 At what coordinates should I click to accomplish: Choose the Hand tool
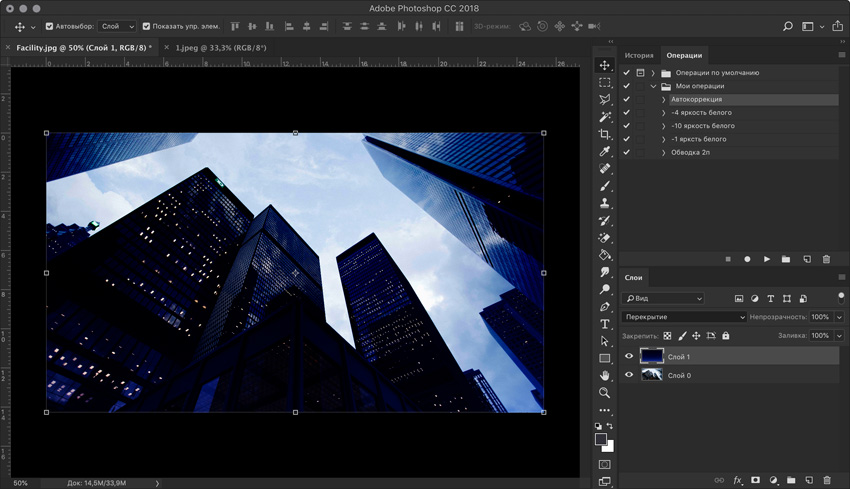[605, 375]
